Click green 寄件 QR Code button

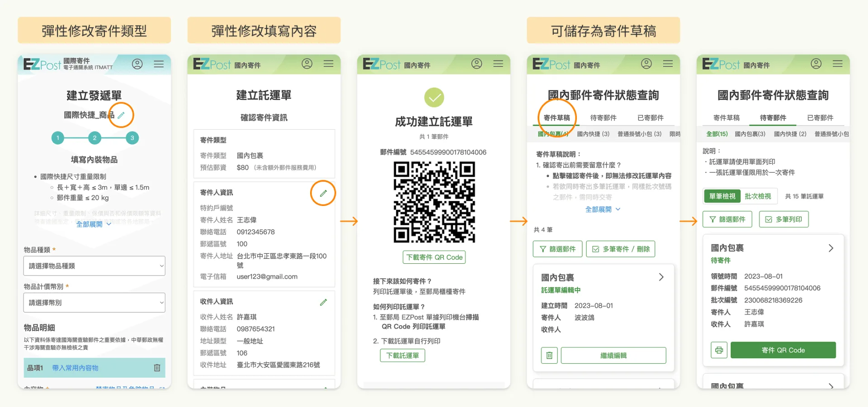pos(783,350)
